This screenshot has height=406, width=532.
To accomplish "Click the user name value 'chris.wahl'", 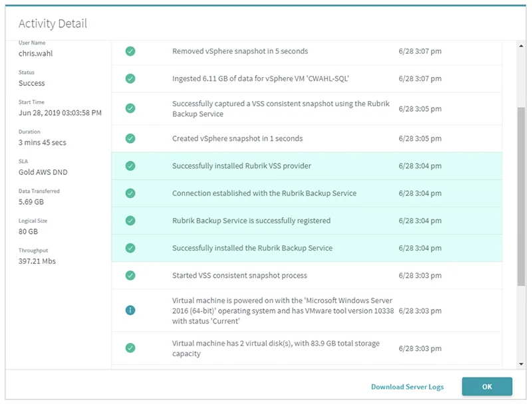I will point(36,54).
